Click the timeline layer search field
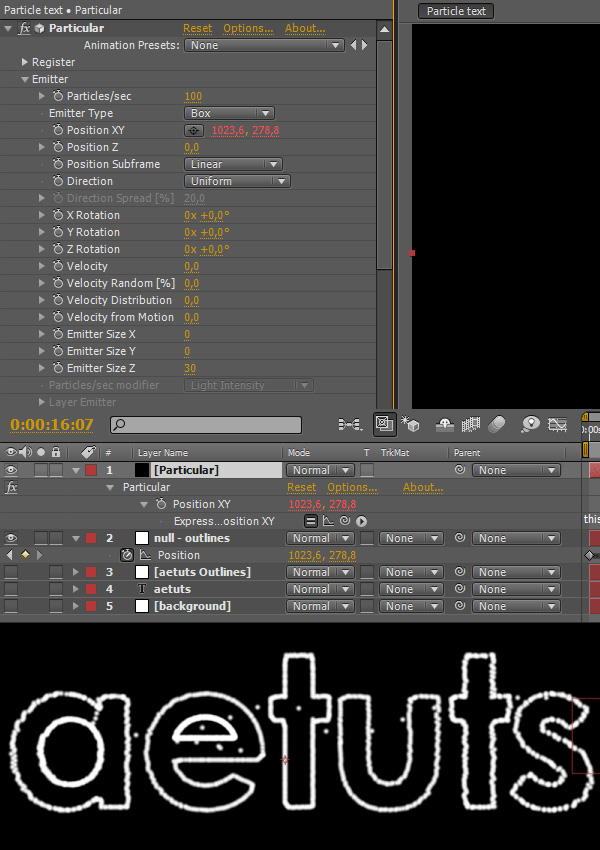Viewport: 600px width, 850px height. (x=206, y=424)
